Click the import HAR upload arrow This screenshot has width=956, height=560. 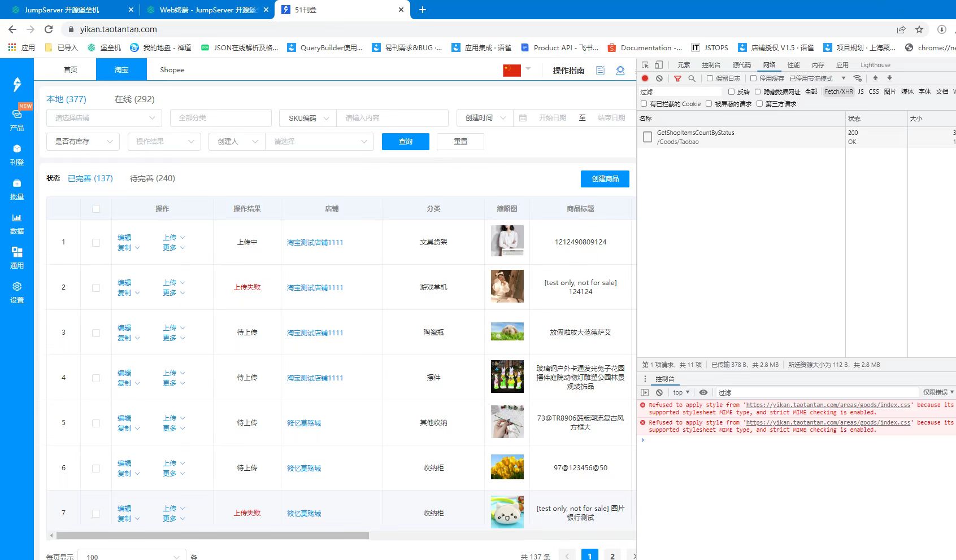875,78
